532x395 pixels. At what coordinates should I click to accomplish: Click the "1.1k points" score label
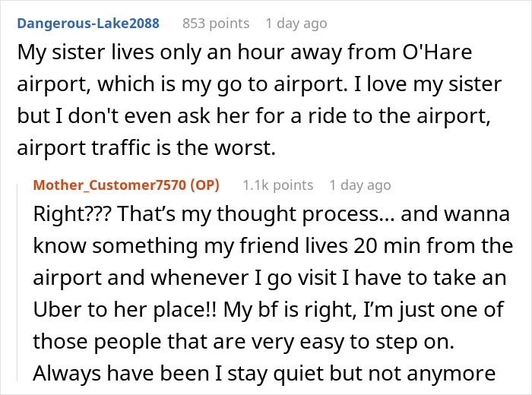[277, 185]
